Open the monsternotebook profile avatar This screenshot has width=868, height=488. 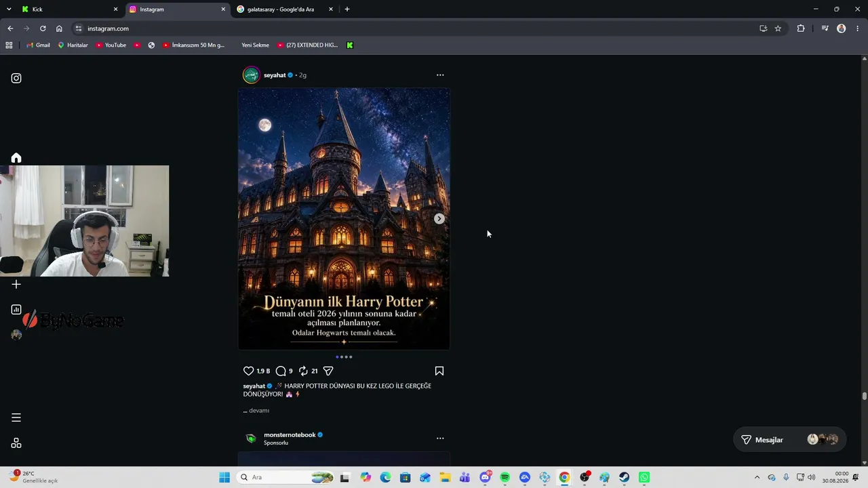click(x=252, y=439)
